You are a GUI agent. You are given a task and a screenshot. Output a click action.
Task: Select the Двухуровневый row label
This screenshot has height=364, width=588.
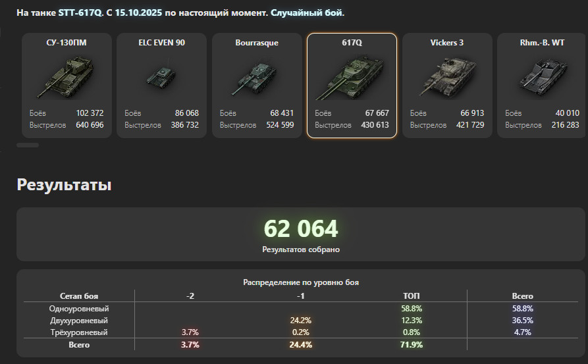[79, 320]
